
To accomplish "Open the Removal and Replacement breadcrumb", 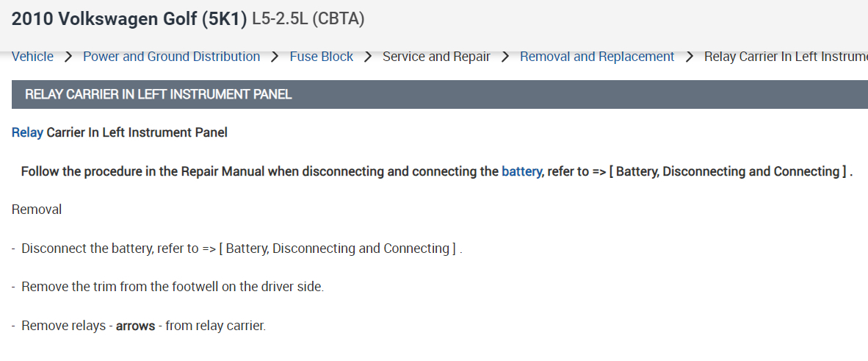I will pos(596,57).
